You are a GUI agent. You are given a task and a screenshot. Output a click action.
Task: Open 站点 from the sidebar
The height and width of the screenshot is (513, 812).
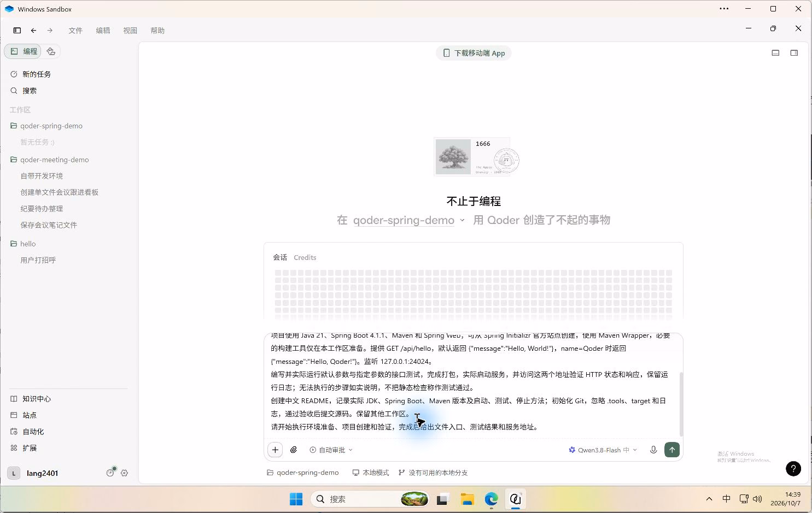30,415
